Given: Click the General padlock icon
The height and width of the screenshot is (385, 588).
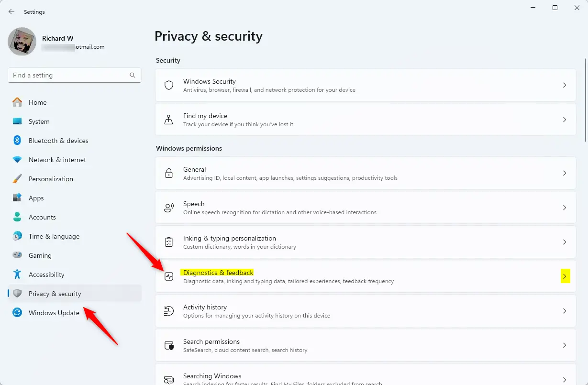Looking at the screenshot, I should tap(169, 173).
